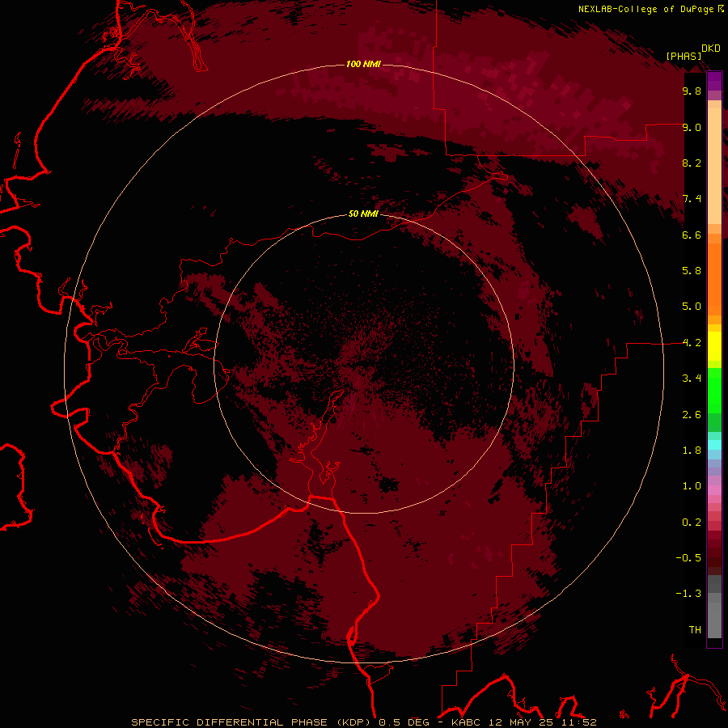The image size is (728, 728).
Task: Click the 8.2 value on the color scale
Action: pyautogui.click(x=692, y=163)
